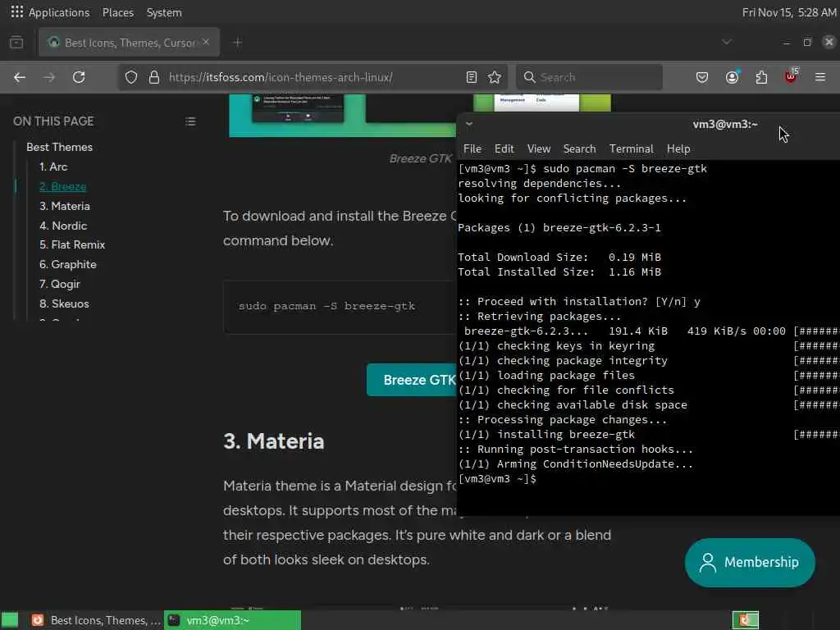The image size is (840, 630).
Task: Switch to vm3@vm3 terminal taskbar entry
Action: tap(232, 620)
